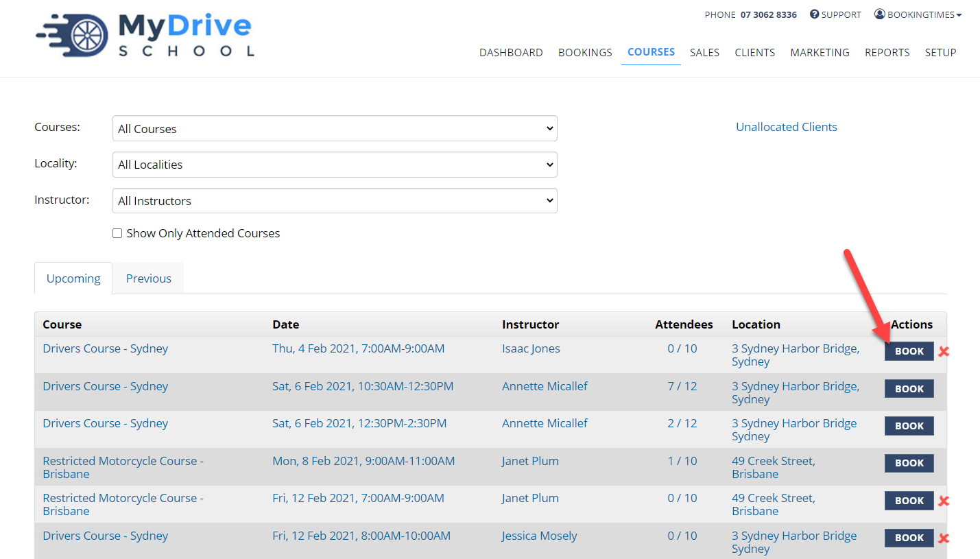The height and width of the screenshot is (559, 980).
Task: Switch to the Upcoming tab
Action: coord(73,278)
